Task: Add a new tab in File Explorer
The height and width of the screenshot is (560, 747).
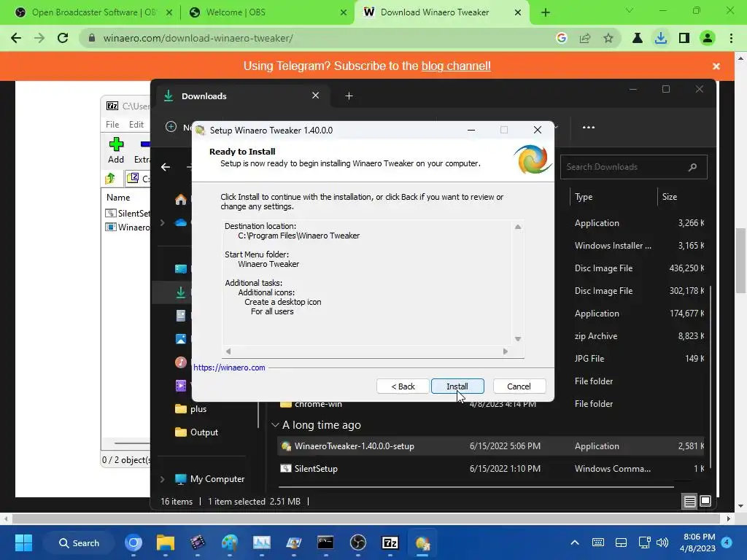Action: [x=349, y=96]
